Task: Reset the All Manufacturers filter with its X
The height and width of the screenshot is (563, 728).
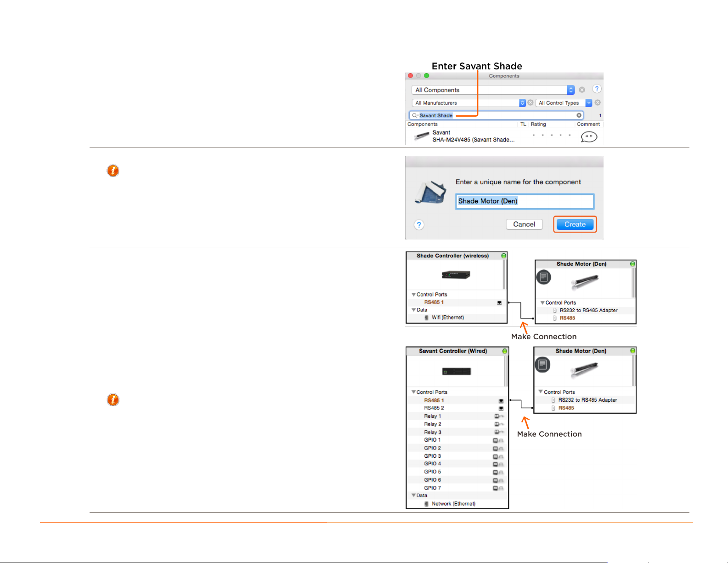Action: (530, 103)
